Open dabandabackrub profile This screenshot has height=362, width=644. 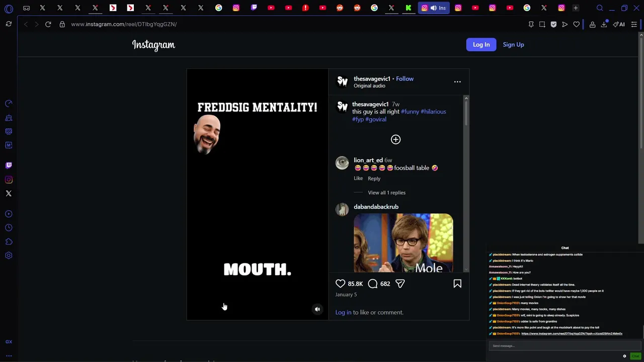coord(376,207)
